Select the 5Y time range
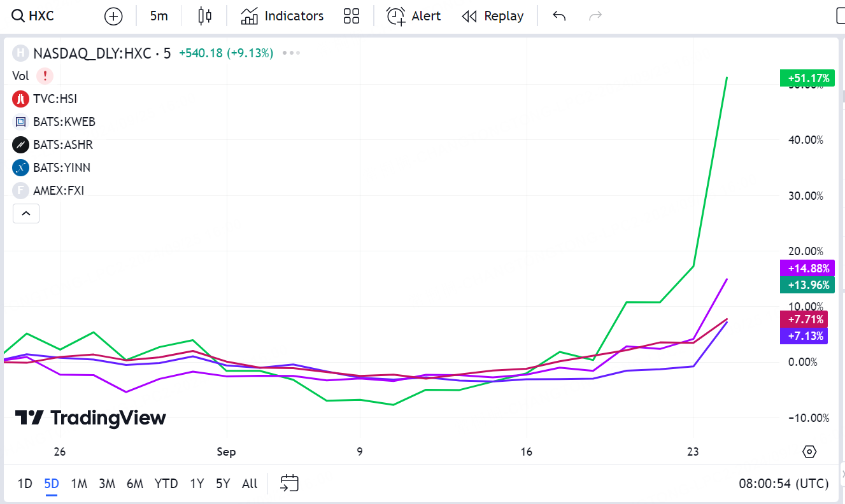Viewport: 845px width, 504px height. click(x=223, y=484)
